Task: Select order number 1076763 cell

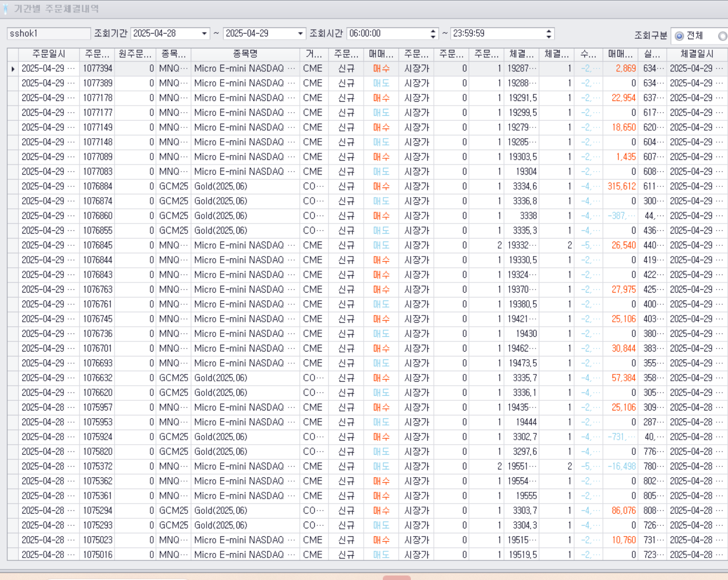Action: coord(97,290)
